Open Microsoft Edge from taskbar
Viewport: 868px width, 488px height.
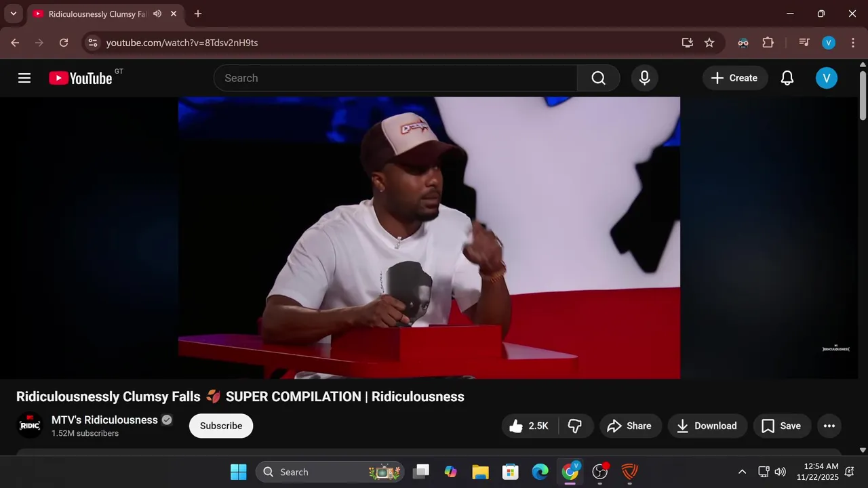pyautogui.click(x=540, y=472)
